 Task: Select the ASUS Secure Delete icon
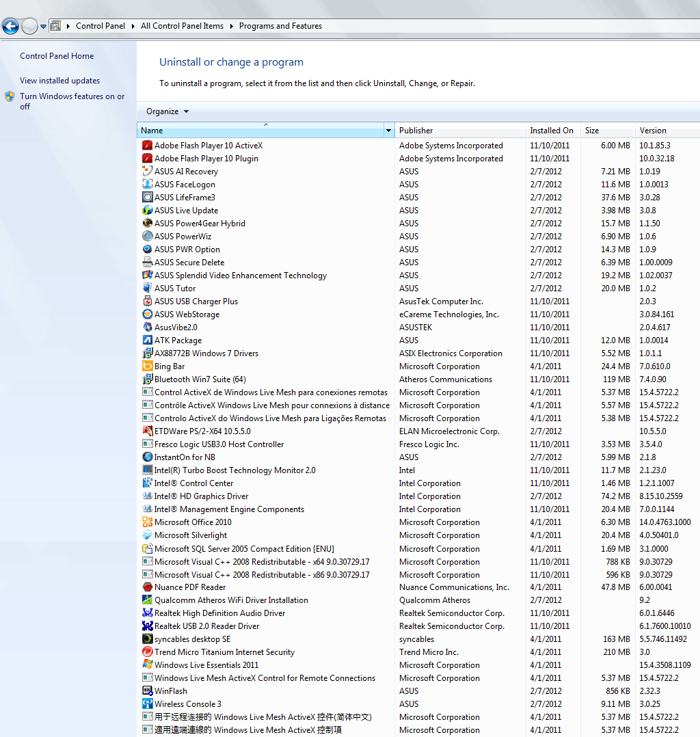(x=148, y=263)
